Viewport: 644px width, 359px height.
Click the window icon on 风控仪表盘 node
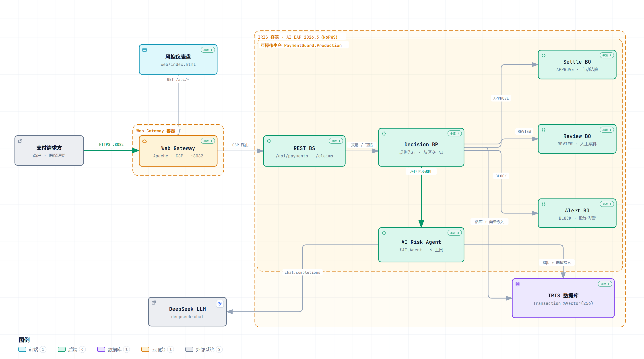point(144,50)
